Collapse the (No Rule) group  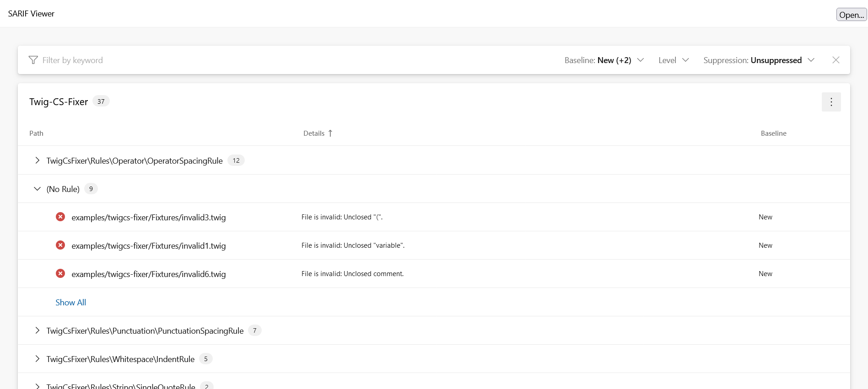pos(37,189)
